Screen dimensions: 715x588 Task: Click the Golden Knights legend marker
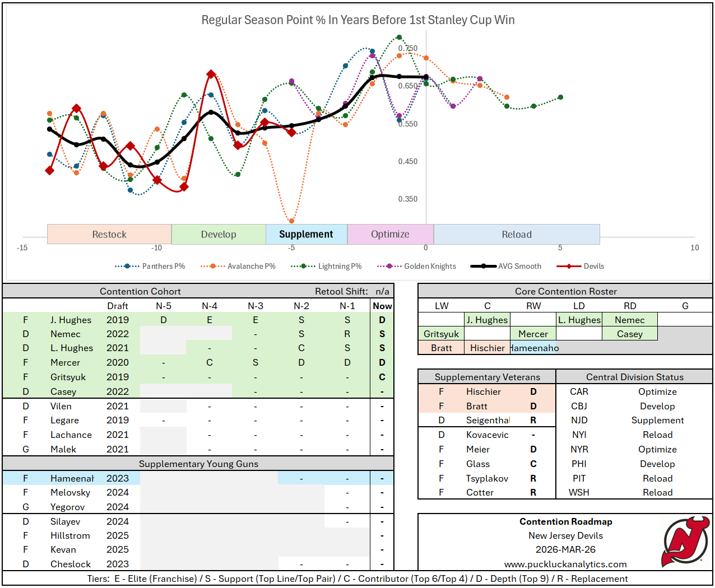pos(389,267)
